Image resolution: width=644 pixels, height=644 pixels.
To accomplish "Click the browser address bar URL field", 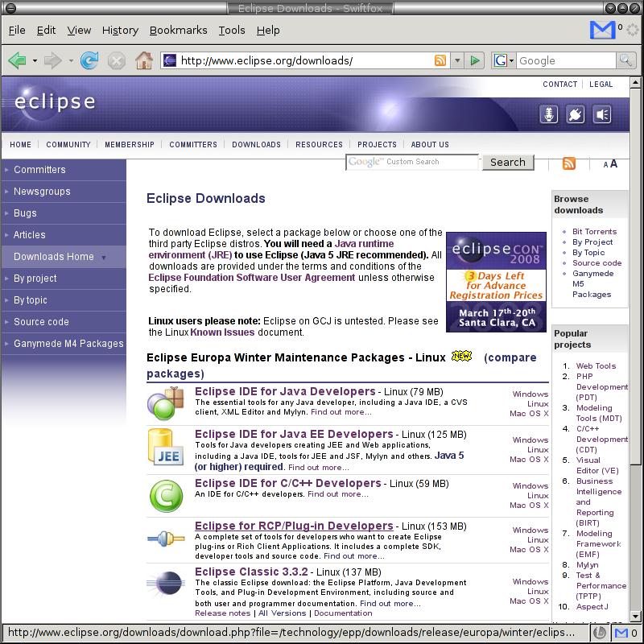I will [x=306, y=61].
